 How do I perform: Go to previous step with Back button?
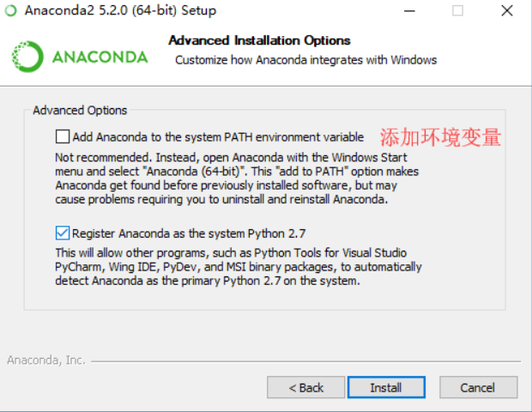click(305, 387)
